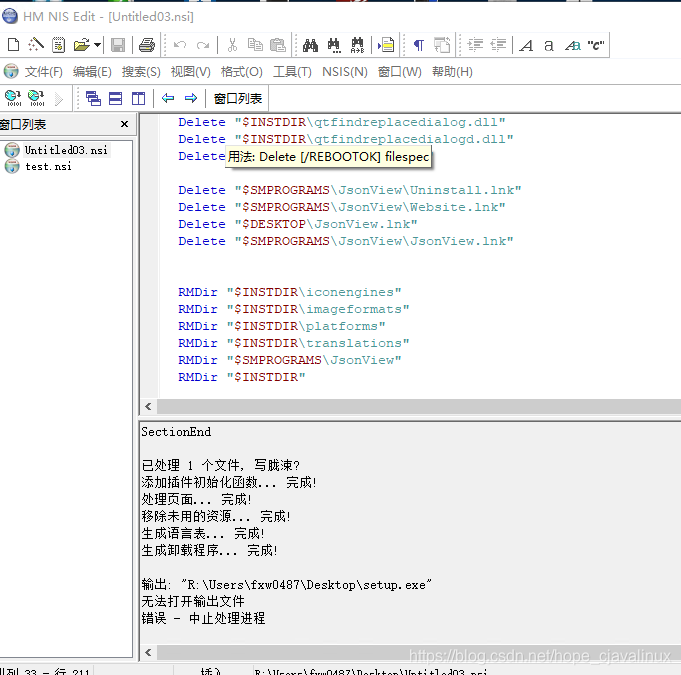Decrease indent of selected lines

pyautogui.click(x=498, y=45)
